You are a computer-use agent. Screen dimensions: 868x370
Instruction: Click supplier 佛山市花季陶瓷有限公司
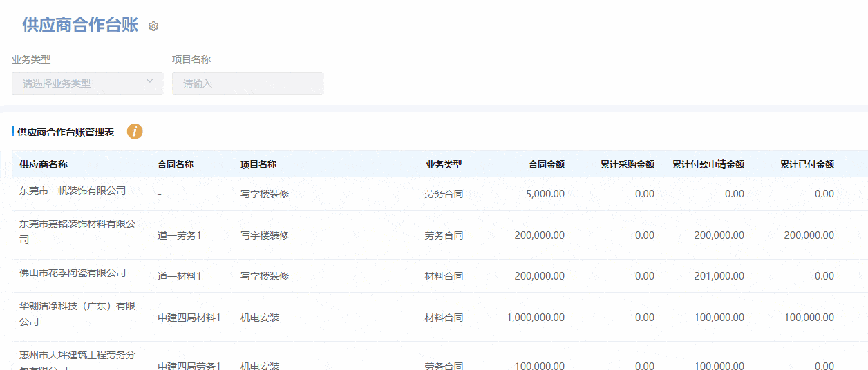[73, 273]
